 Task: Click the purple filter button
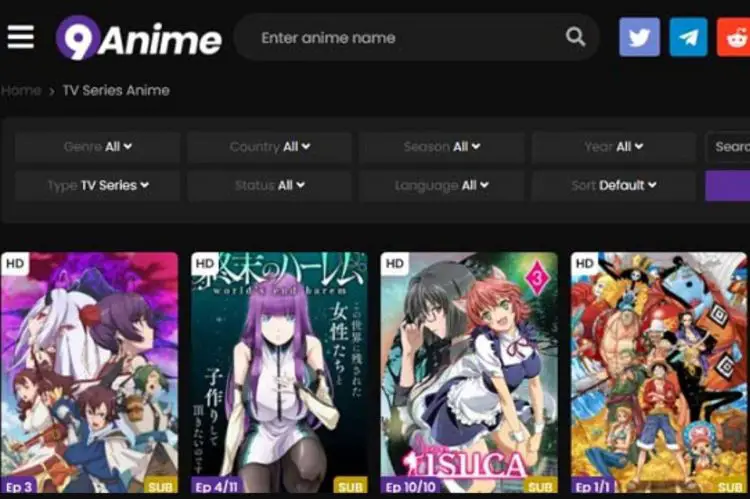click(x=728, y=186)
